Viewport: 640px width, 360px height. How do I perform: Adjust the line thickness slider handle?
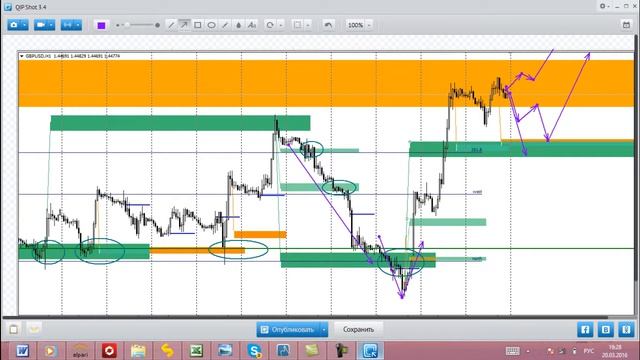[127, 25]
